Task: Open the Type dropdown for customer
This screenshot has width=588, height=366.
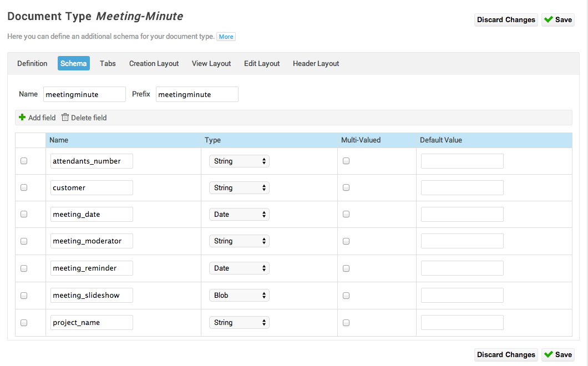Action: (239, 187)
